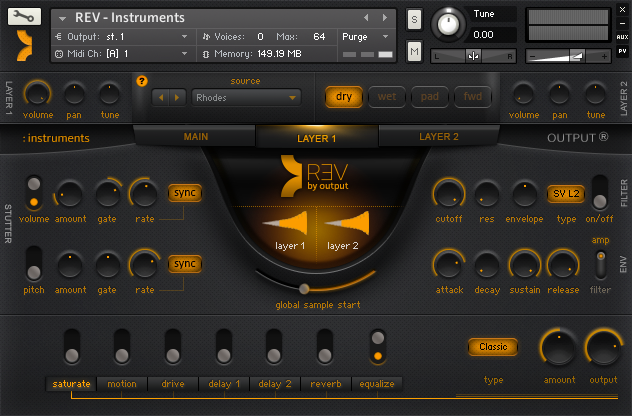This screenshot has height=416, width=632.
Task: Click the layer 1 reverse waveform icon
Action: tap(285, 223)
